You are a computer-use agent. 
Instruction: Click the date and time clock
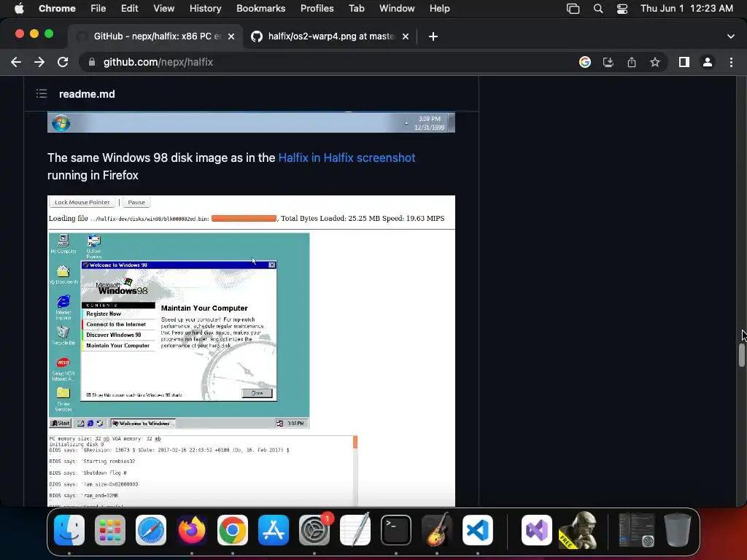coord(686,9)
